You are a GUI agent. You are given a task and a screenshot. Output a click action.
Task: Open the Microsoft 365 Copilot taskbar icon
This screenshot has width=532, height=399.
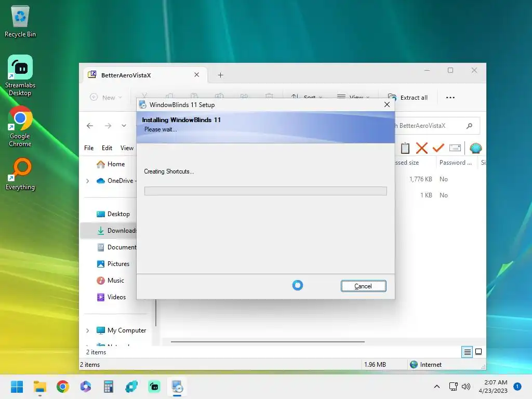(86, 387)
